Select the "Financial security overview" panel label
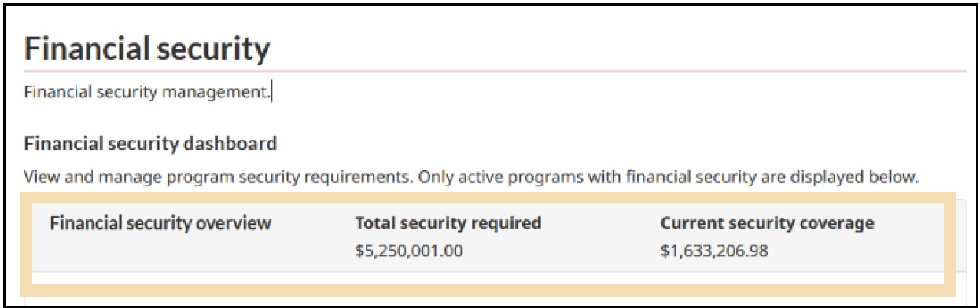The width and height of the screenshot is (980, 308). 160,223
